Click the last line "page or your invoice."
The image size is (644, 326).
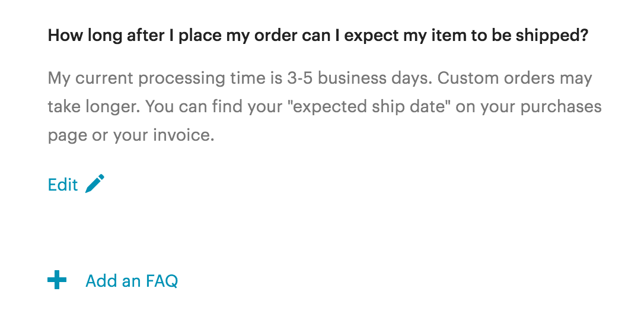coord(131,135)
